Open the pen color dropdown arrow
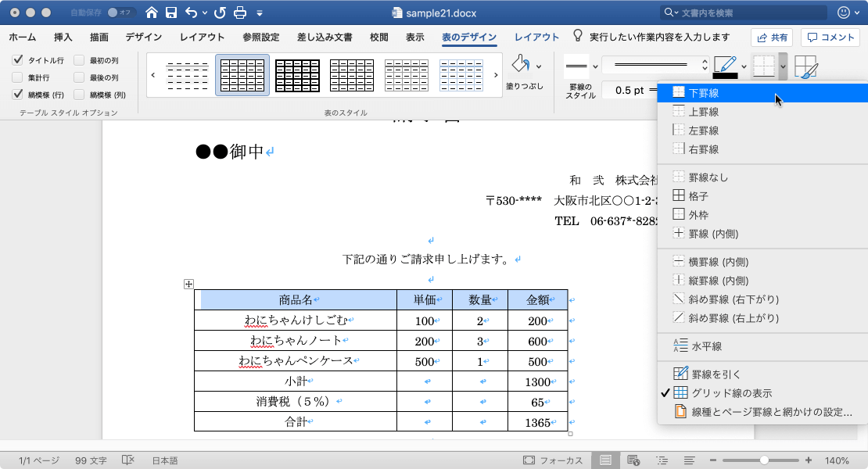 coord(744,66)
